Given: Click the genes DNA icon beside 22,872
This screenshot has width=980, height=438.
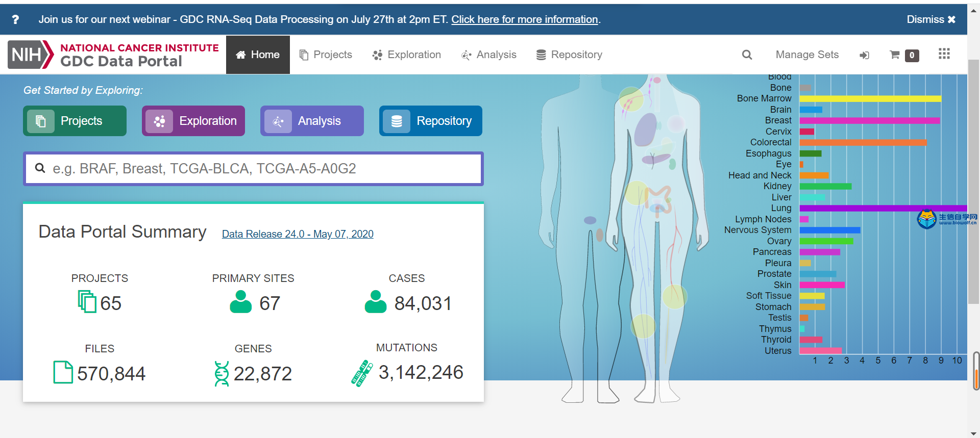Looking at the screenshot, I should point(222,373).
